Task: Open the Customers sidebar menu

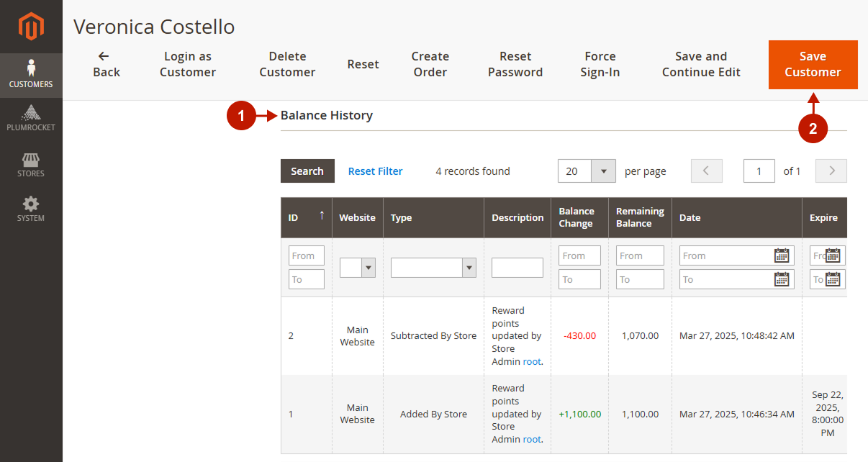Action: pyautogui.click(x=31, y=74)
